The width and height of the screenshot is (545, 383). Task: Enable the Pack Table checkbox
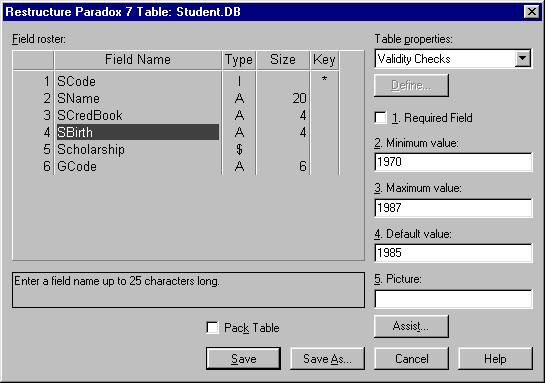coord(212,327)
